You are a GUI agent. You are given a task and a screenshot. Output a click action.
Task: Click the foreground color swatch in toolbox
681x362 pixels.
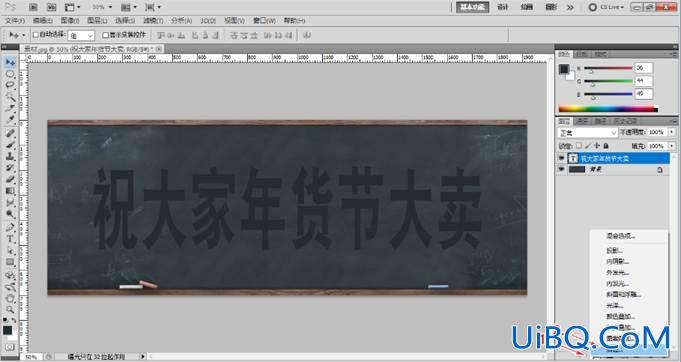tap(8, 330)
